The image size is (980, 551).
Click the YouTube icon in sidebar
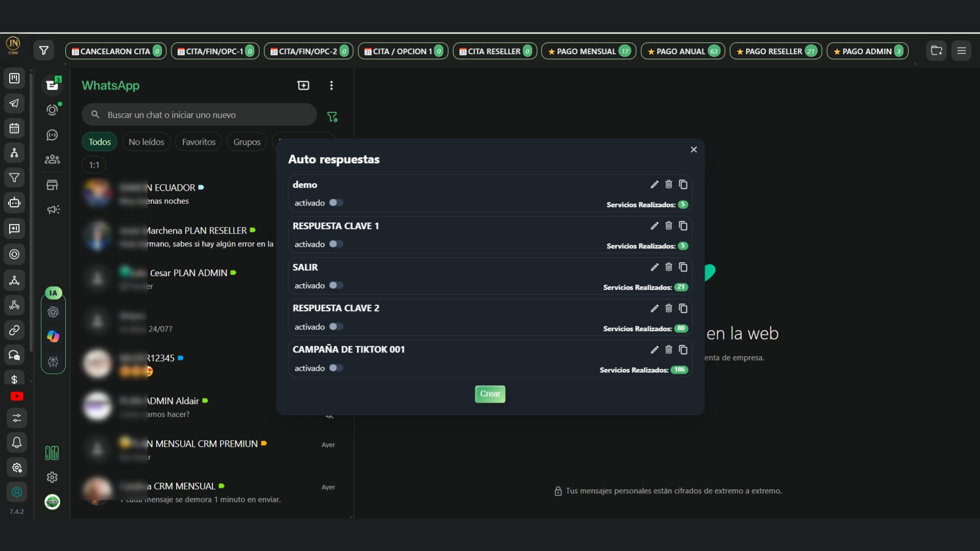point(16,396)
